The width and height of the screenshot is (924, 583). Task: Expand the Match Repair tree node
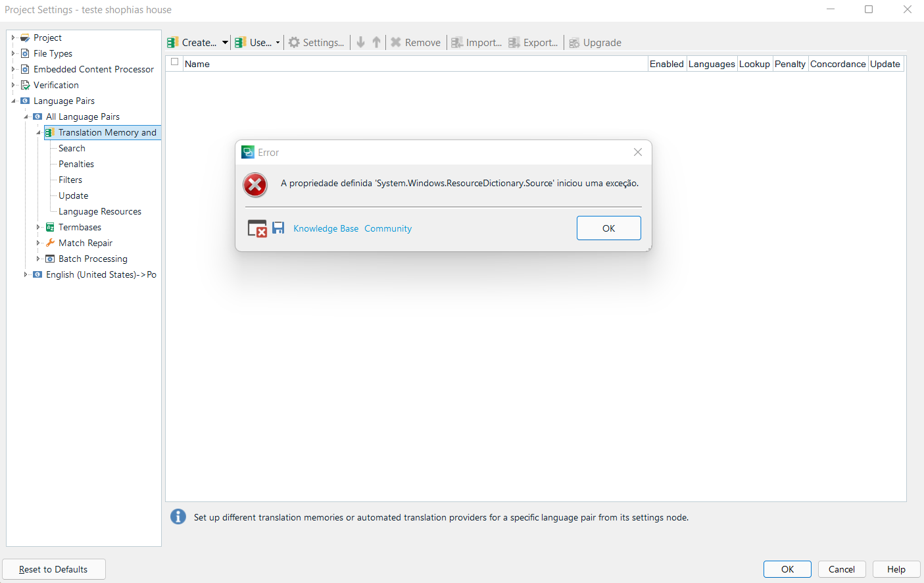[x=38, y=243]
